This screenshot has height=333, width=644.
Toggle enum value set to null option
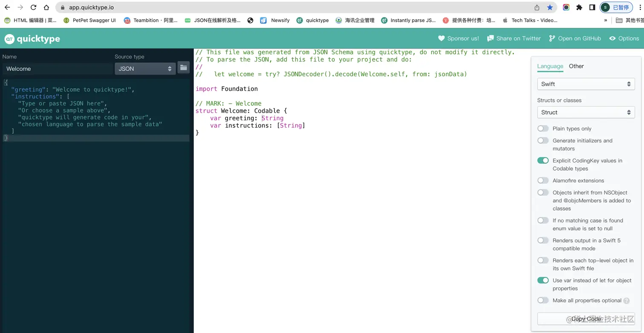[543, 220]
